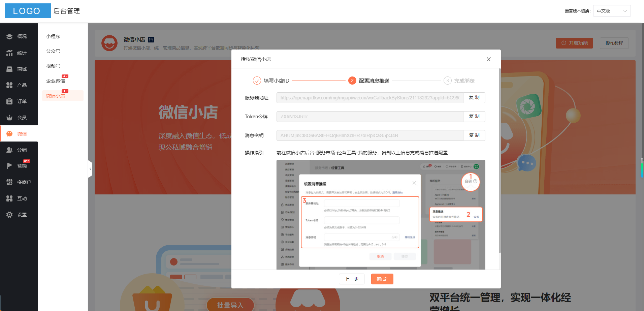Click the 微信小店 round shop avatar icon
Viewport: 644px width, 311px height.
click(109, 43)
